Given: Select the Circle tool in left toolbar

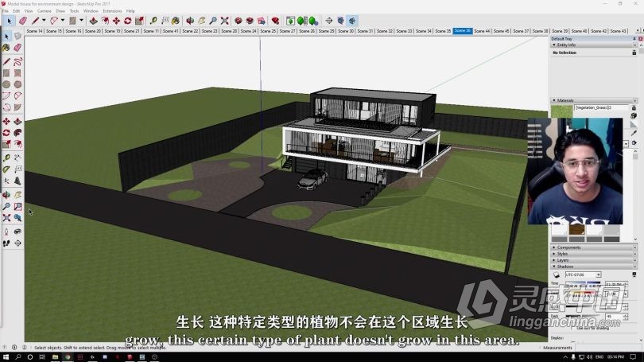Looking at the screenshot, I should (x=6, y=84).
